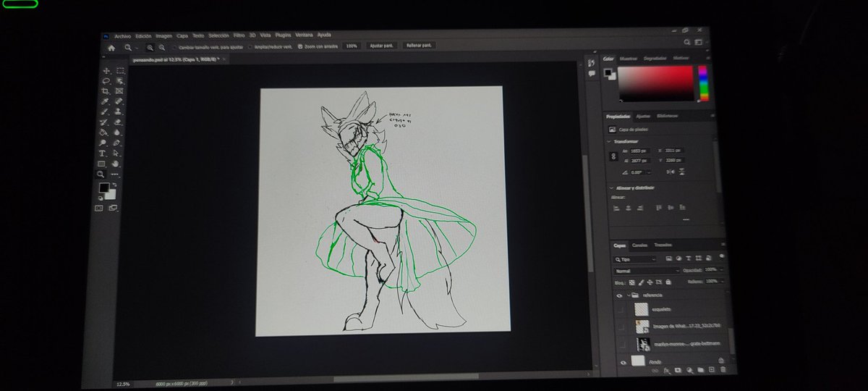
Task: Switch to the Canales tab
Action: pos(639,245)
